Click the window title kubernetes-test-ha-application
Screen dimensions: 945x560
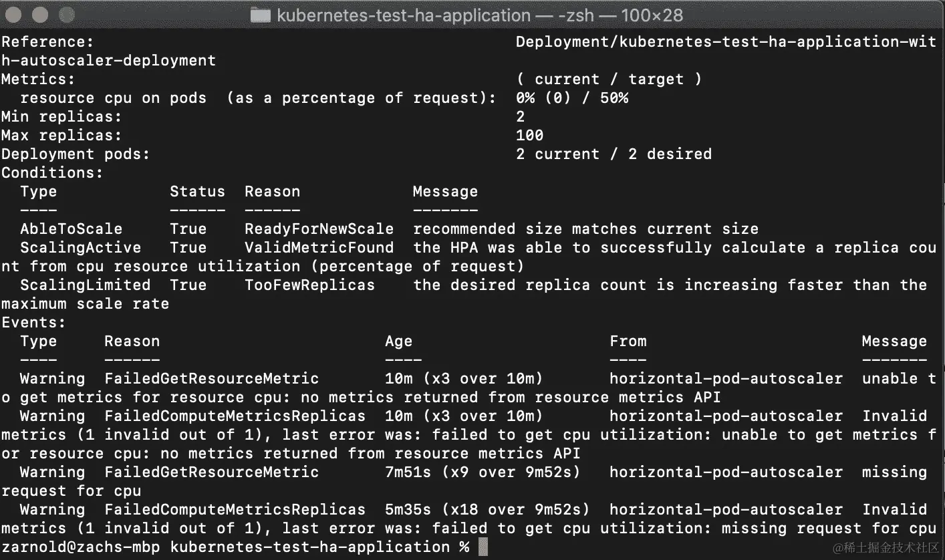pos(404,15)
